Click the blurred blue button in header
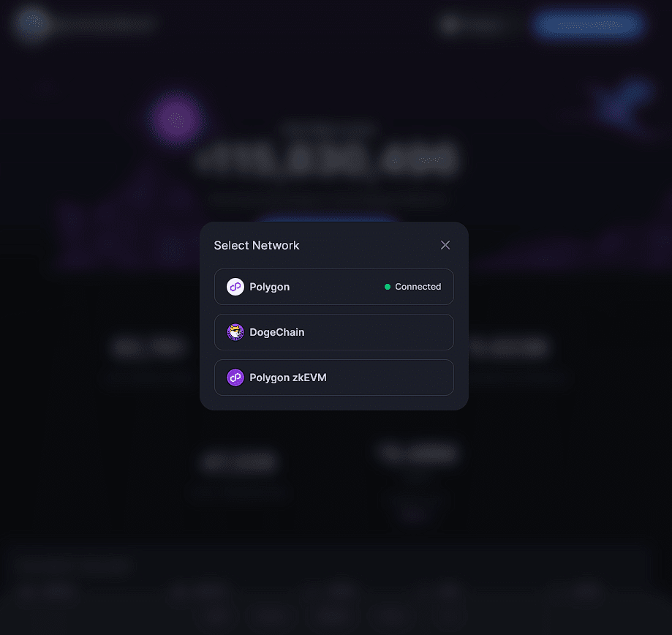The image size is (672, 635). (589, 25)
